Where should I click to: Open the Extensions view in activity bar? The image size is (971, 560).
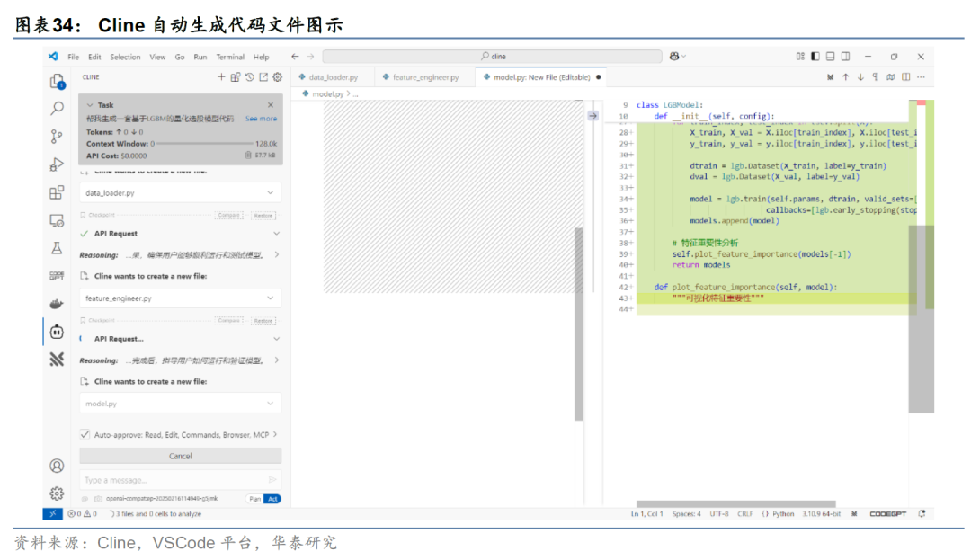(x=57, y=192)
